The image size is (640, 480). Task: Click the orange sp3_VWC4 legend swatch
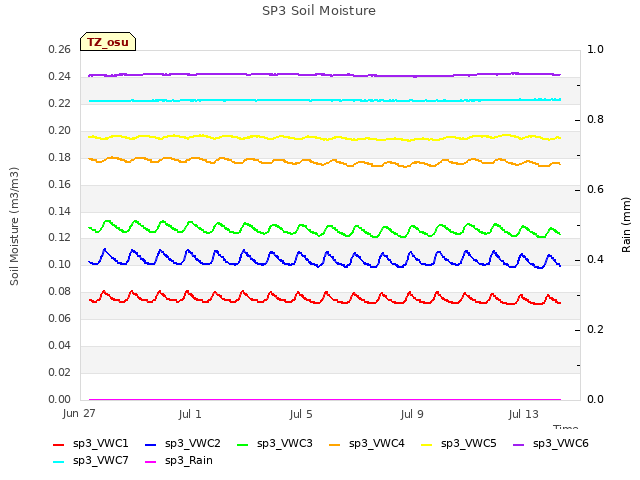coord(335,444)
